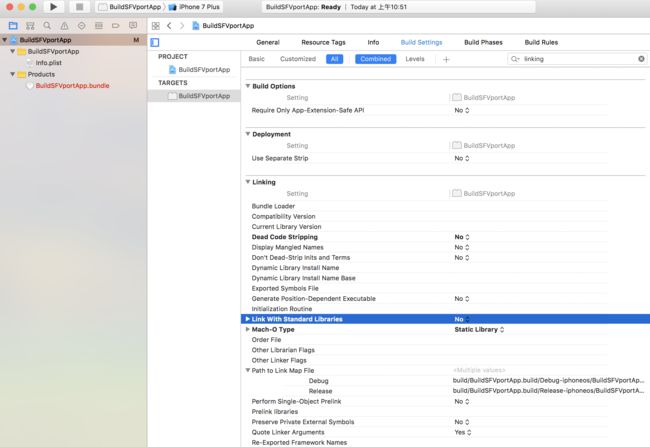Screen dimensions: 650x447
Task: Collapse the Path to Link Map File row
Action: coord(247,370)
